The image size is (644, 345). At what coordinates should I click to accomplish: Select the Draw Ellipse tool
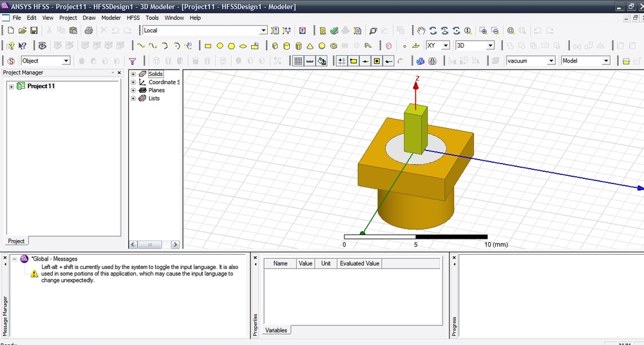click(243, 46)
